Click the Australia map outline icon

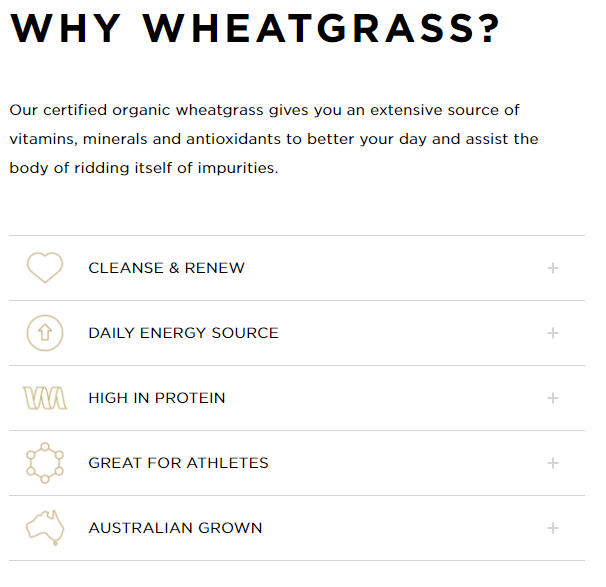(44, 527)
